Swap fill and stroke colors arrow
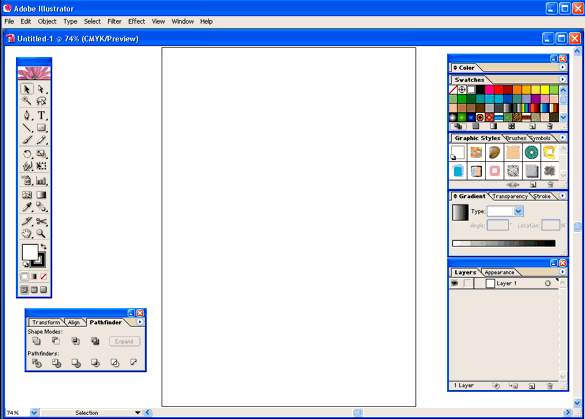 tap(44, 247)
